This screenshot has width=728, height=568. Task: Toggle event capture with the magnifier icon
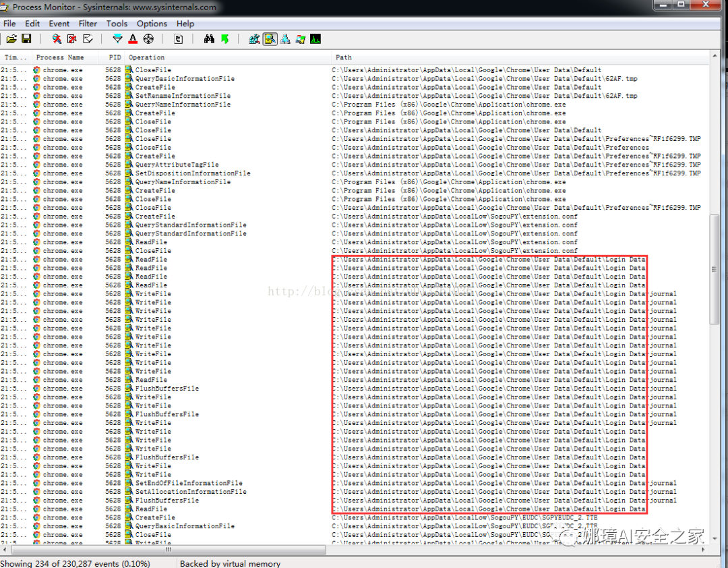[57, 39]
